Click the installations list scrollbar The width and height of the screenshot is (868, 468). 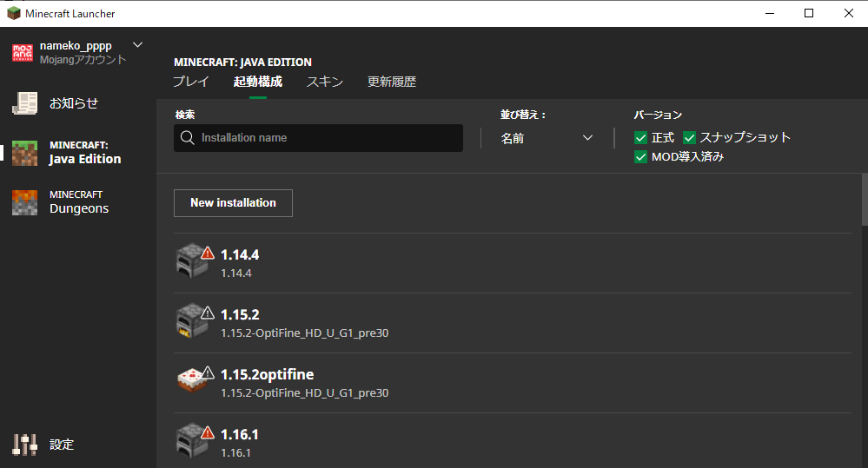pos(865,200)
